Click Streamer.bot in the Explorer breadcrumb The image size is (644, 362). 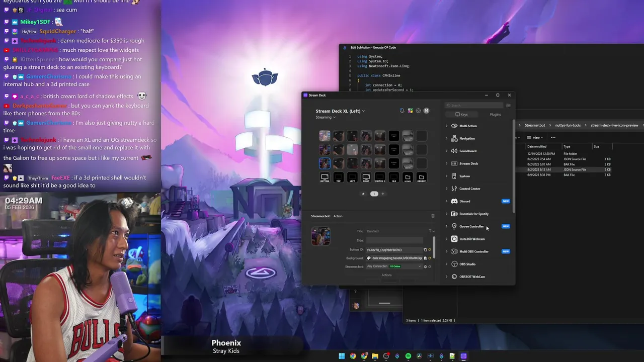pos(535,125)
